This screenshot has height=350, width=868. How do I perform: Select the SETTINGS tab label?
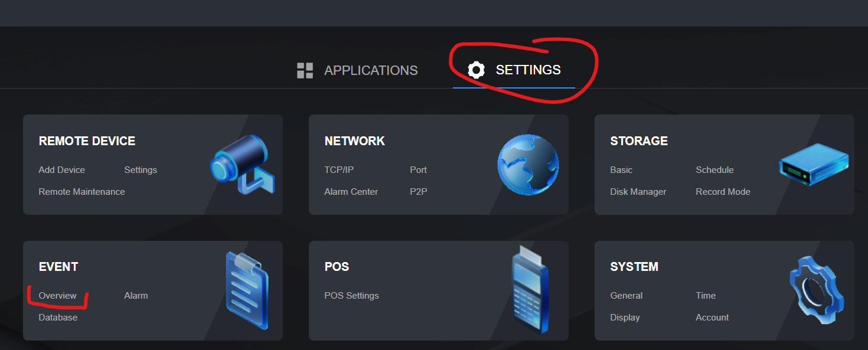click(528, 70)
